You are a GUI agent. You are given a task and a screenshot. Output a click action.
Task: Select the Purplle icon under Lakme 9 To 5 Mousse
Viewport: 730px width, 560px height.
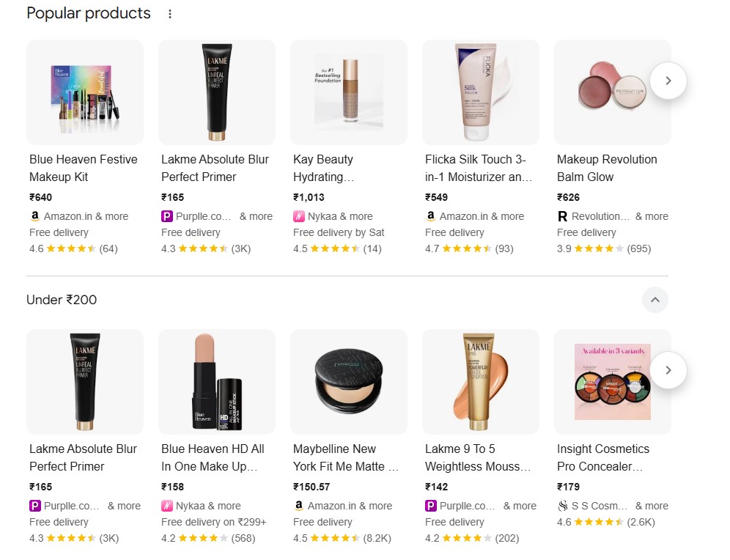430,505
